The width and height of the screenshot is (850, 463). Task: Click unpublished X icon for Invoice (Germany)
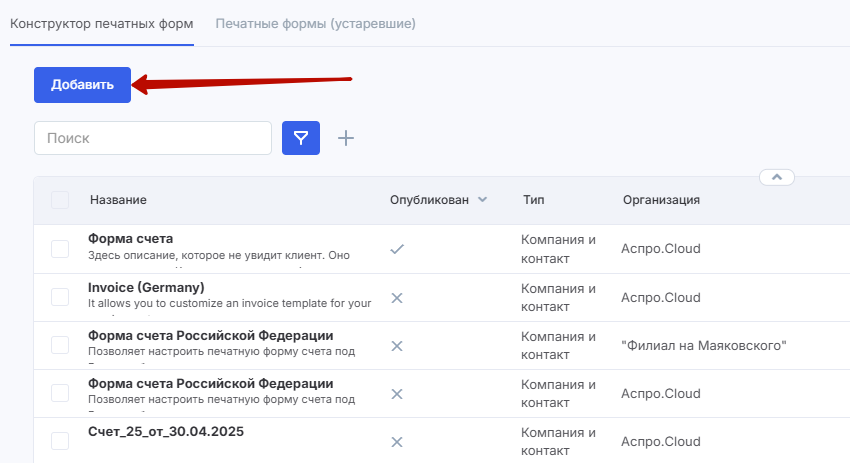click(x=396, y=297)
